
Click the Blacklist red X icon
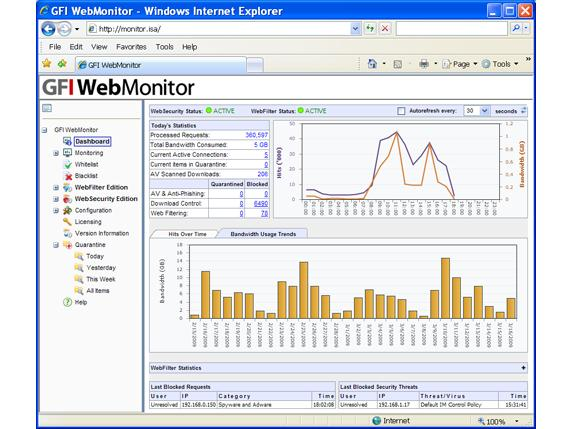tap(68, 176)
